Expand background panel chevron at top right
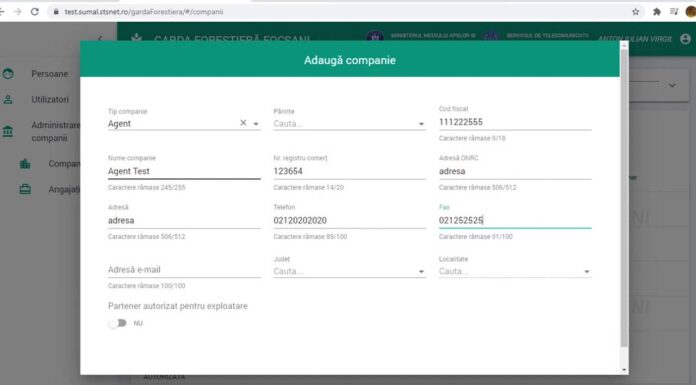Screen dimensions: 696x385 coord(672,85)
